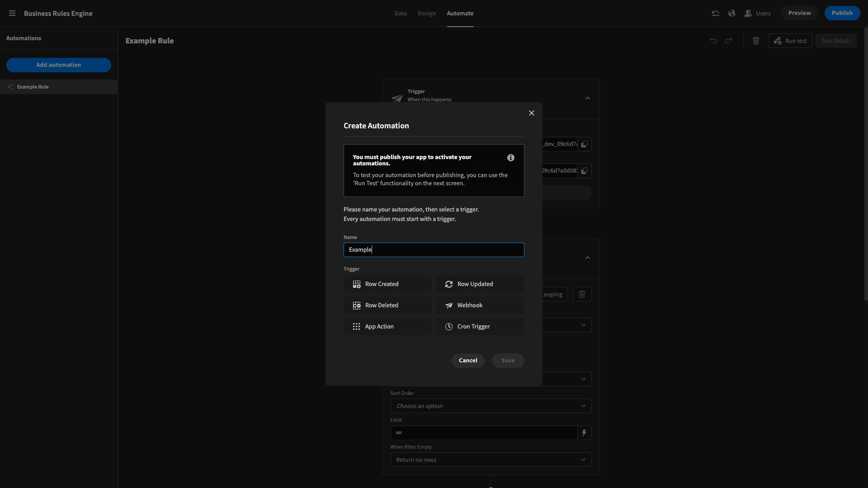Image resolution: width=868 pixels, height=488 pixels.
Task: Click the Limit input field
Action: 484,433
